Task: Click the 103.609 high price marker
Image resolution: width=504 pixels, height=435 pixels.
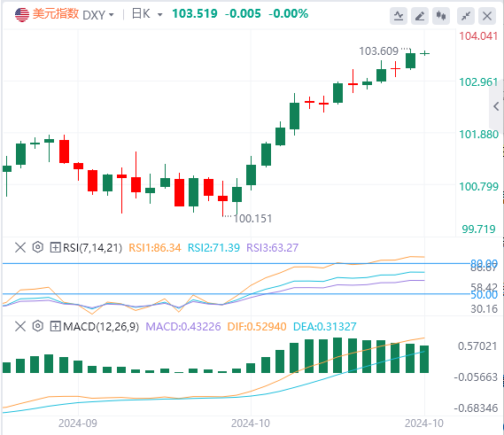Action: (378, 51)
